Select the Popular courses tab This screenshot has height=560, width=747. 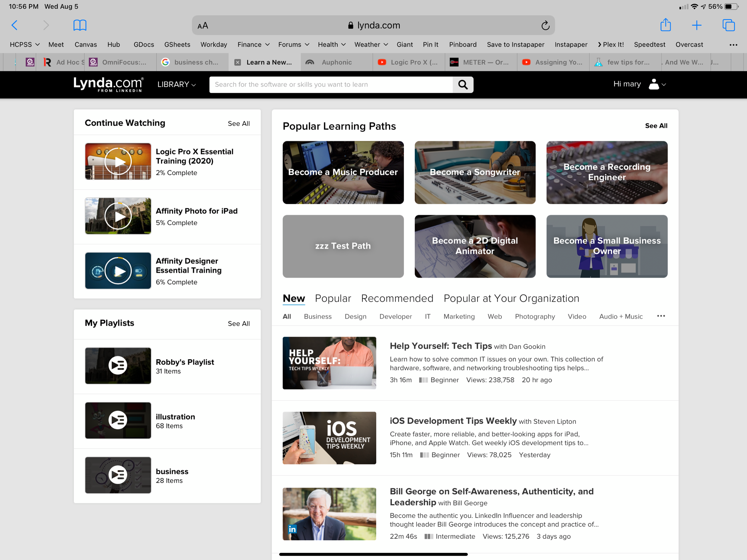[333, 298]
